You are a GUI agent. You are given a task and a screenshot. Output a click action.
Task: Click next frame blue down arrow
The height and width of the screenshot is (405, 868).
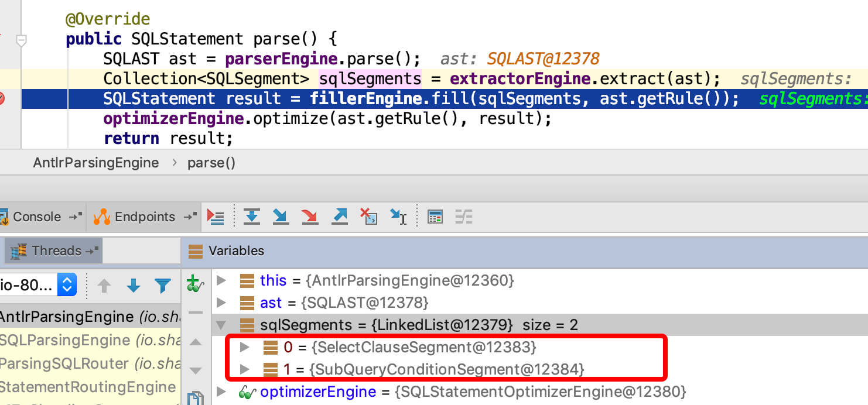tap(134, 286)
